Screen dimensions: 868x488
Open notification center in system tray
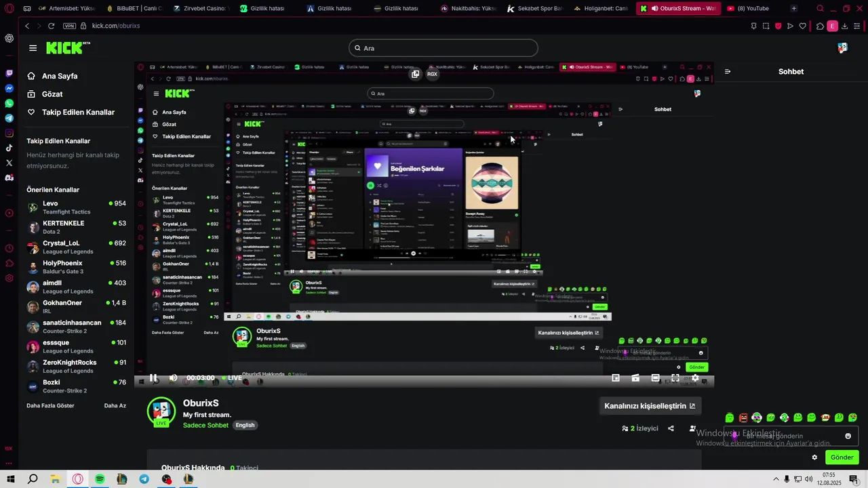pos(854,479)
